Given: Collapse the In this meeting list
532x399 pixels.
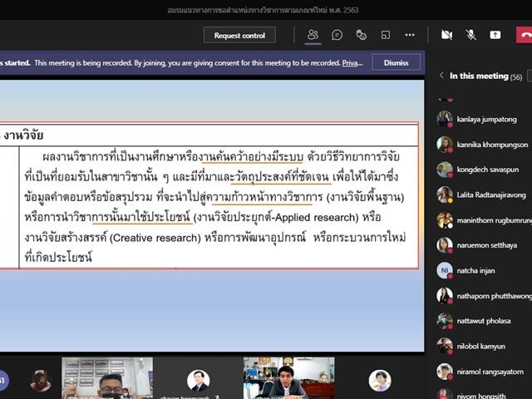Looking at the screenshot, I should click(x=441, y=76).
